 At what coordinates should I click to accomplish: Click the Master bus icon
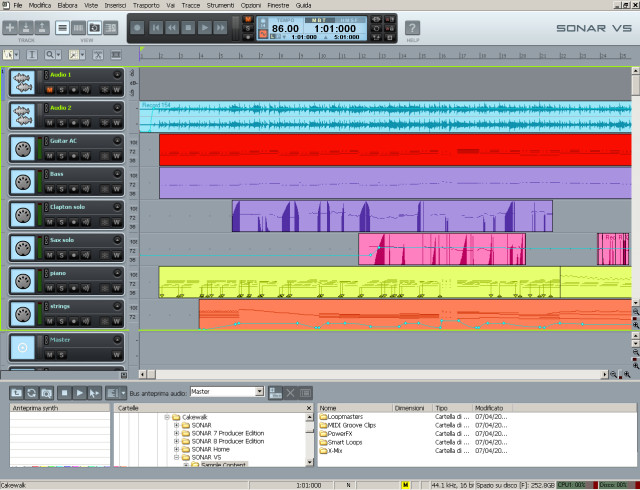pyautogui.click(x=22, y=347)
